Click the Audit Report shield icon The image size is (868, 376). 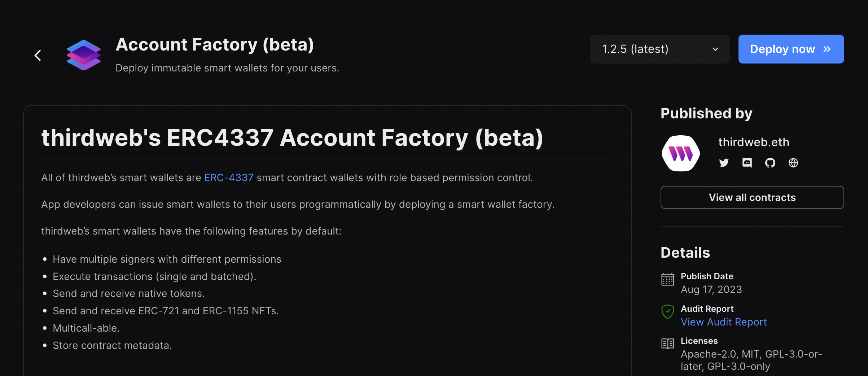[x=667, y=312]
